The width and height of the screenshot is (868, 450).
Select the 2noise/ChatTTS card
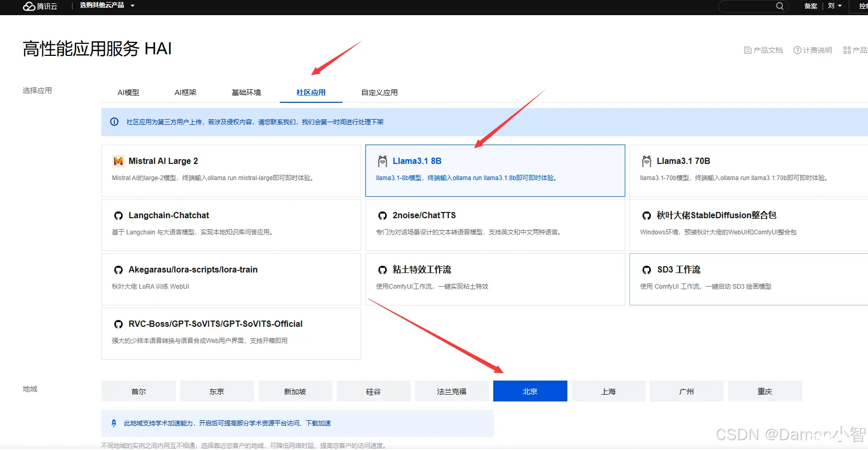tap(495, 225)
